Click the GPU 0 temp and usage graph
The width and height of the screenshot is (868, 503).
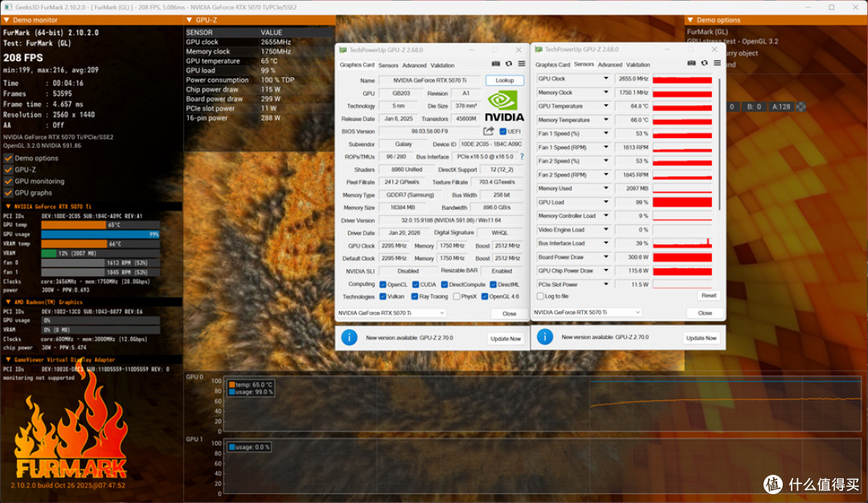(542, 404)
